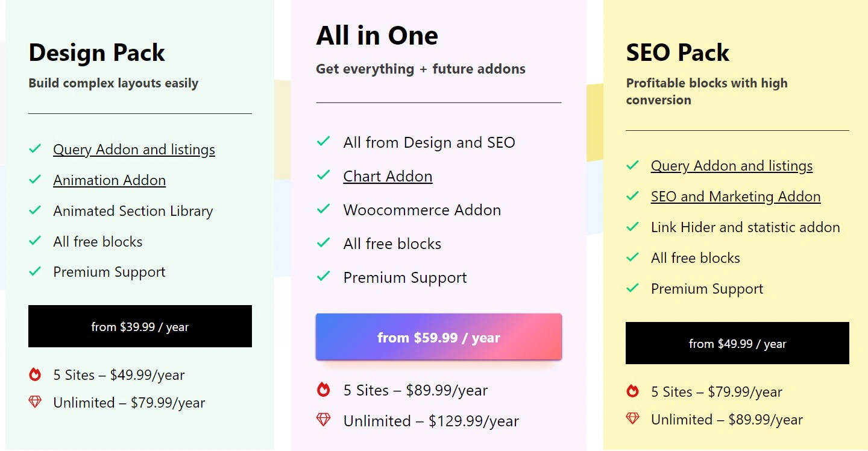
Task: Buy SEO Pack from $49.99 / year button
Action: pyautogui.click(x=737, y=343)
